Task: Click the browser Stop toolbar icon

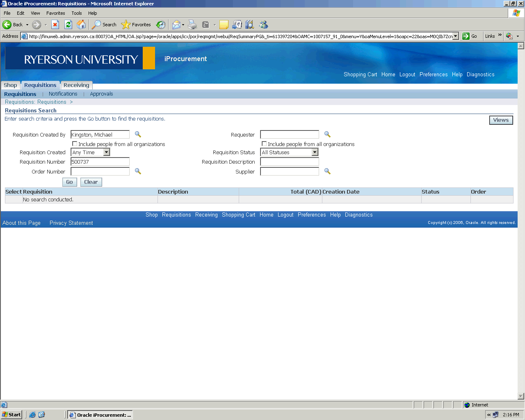Action: pyautogui.click(x=55, y=25)
